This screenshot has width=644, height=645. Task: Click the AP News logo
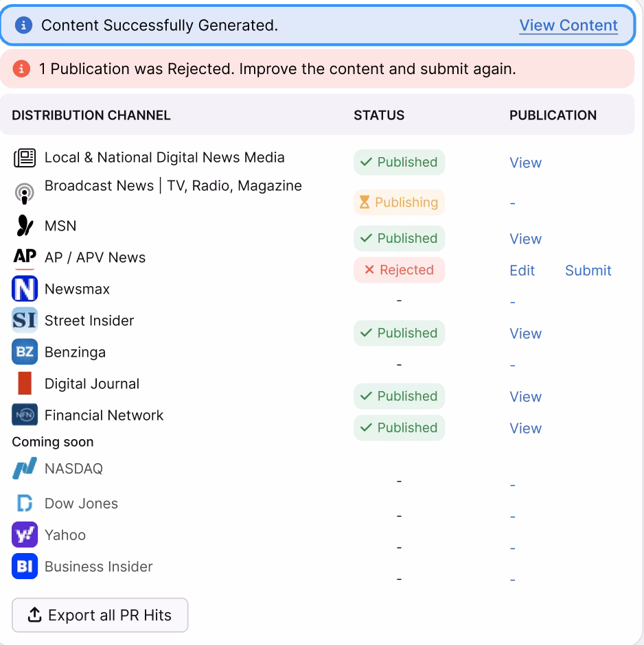point(25,257)
